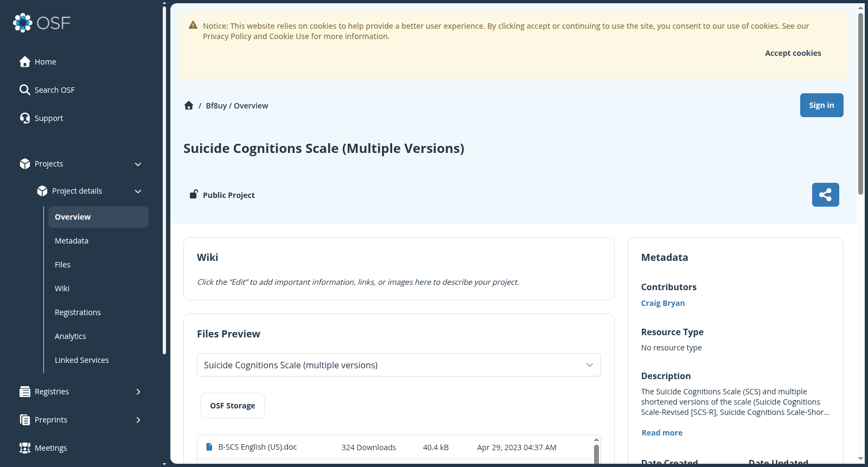The image size is (868, 467).
Task: Click the B-SCS English file icon
Action: click(209, 447)
